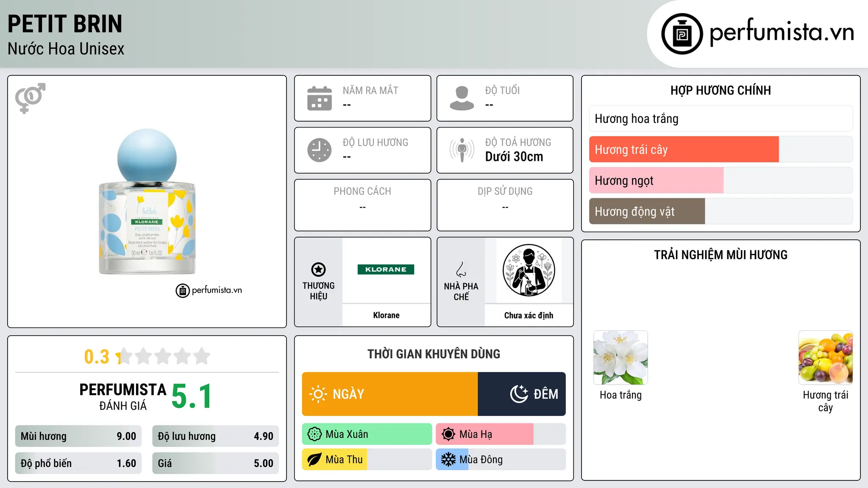Screen dimensions: 868x488
Task: Click the Độ phổ biến 1.60 score row
Action: tap(78, 463)
